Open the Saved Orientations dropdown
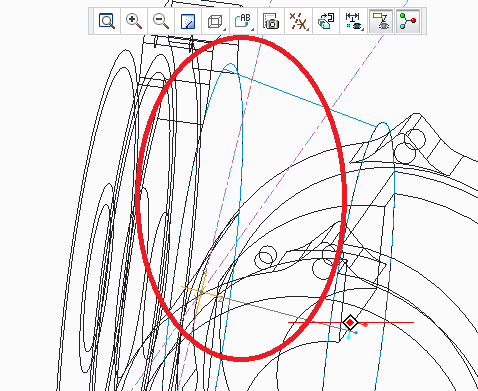The height and width of the screenshot is (391, 478). tap(243, 21)
